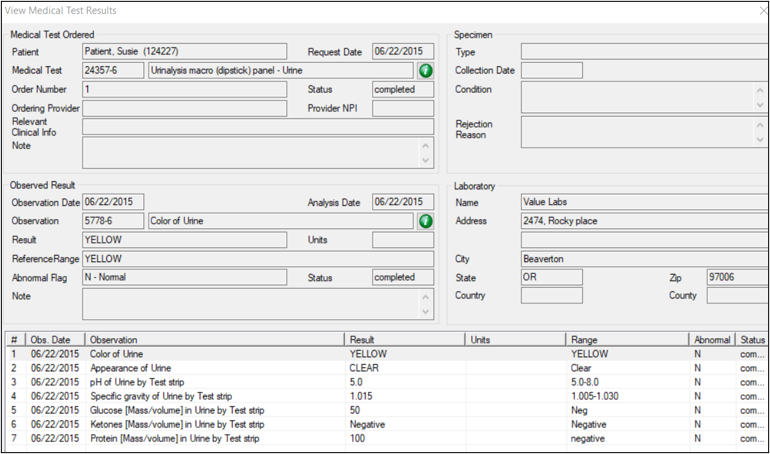This screenshot has width=770, height=454.
Task: Click the Abnormal column header
Action: pos(711,340)
